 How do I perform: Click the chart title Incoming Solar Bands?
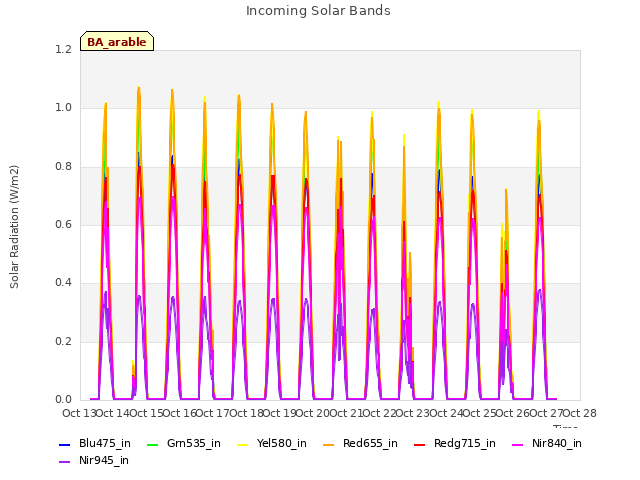coord(318,11)
